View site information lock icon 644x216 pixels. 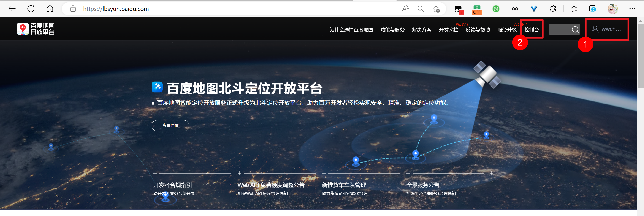coord(73,9)
